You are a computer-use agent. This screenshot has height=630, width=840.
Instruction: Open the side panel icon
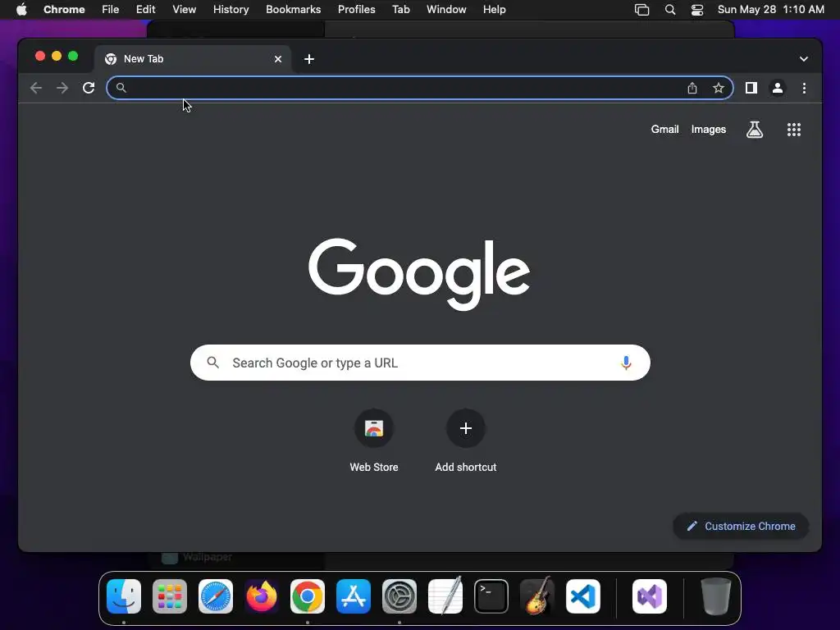coord(751,88)
